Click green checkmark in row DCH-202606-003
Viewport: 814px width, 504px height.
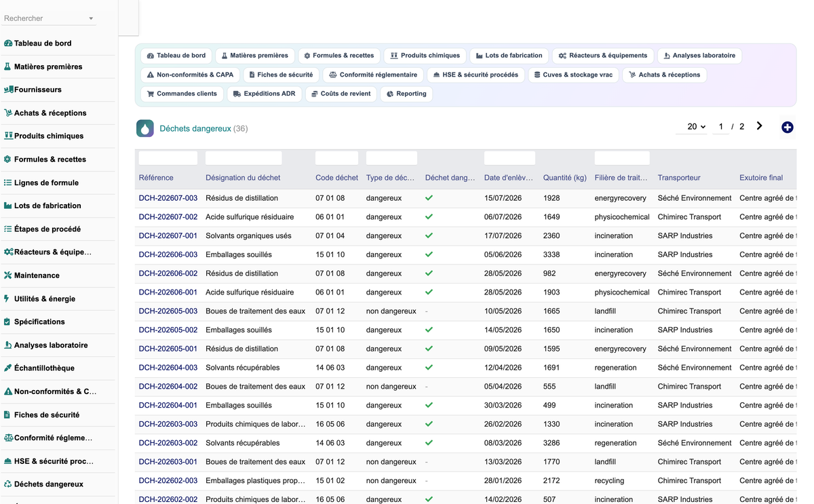[429, 254]
